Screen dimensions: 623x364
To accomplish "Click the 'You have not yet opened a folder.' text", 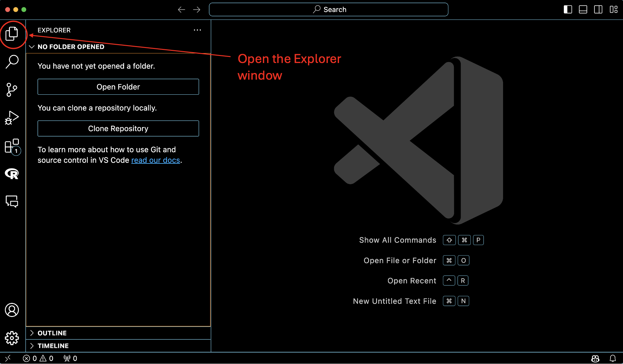I will pos(96,66).
